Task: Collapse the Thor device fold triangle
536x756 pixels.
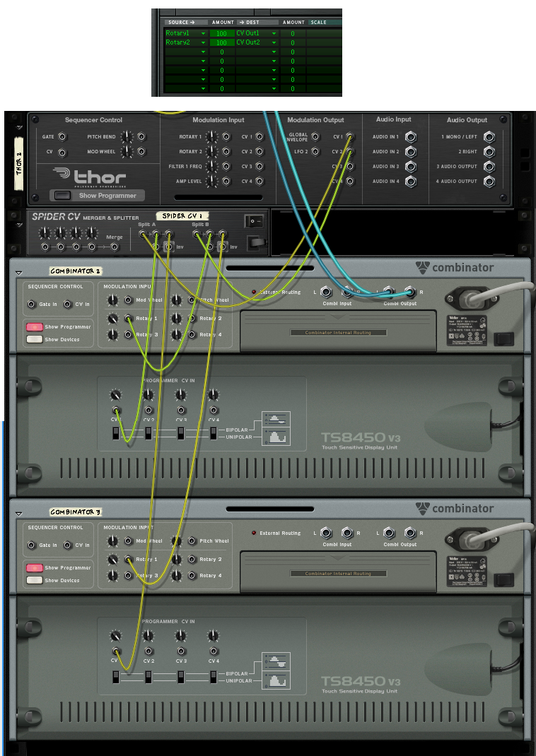Action: (19, 128)
